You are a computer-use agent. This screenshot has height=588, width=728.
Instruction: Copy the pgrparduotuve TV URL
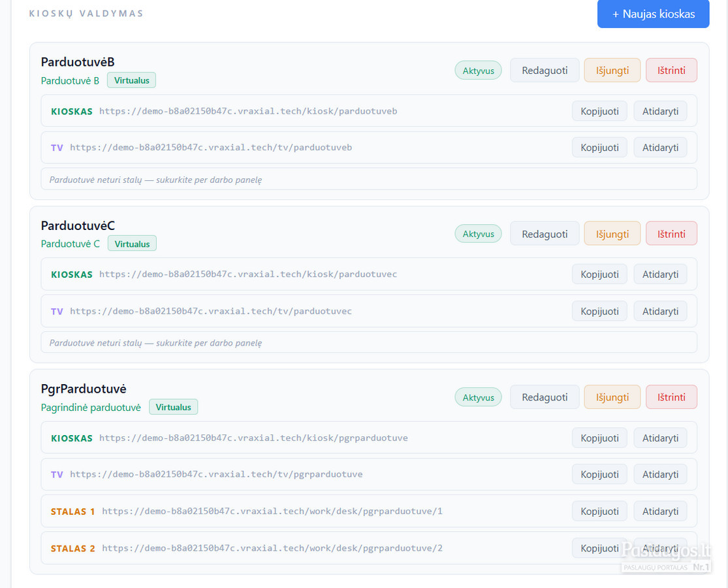tap(599, 474)
